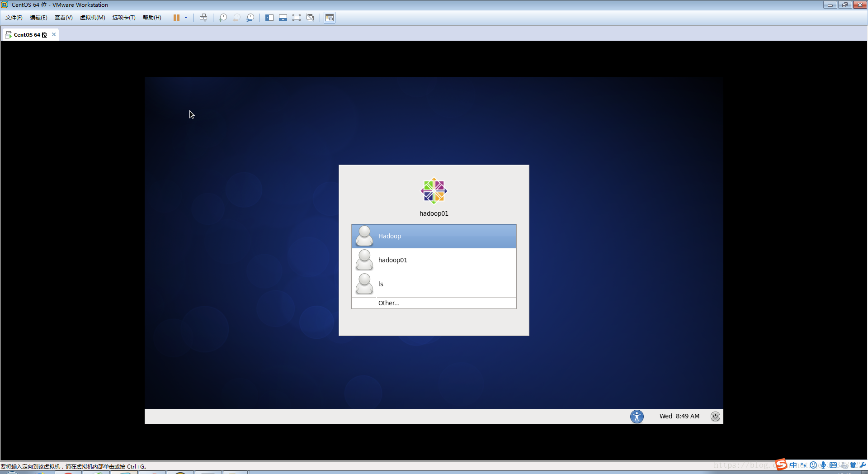Image resolution: width=868 pixels, height=474 pixels.
Task: Toggle the console view button
Action: pos(330,18)
